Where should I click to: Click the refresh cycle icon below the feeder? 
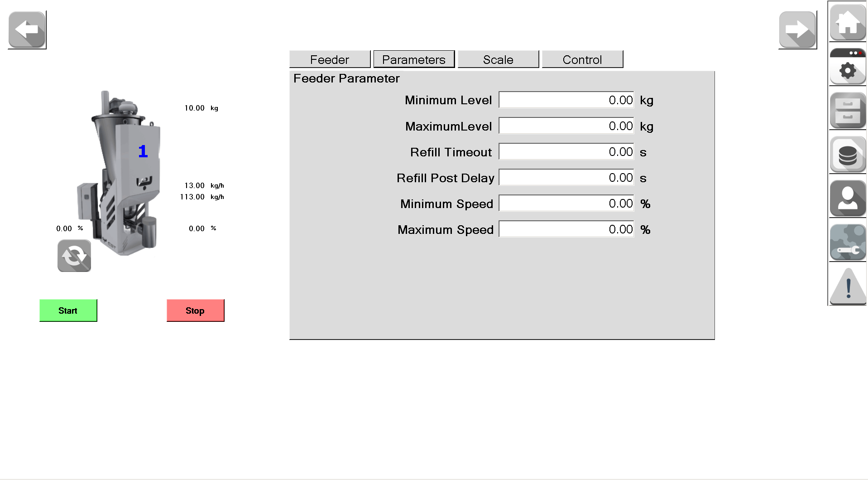click(74, 256)
